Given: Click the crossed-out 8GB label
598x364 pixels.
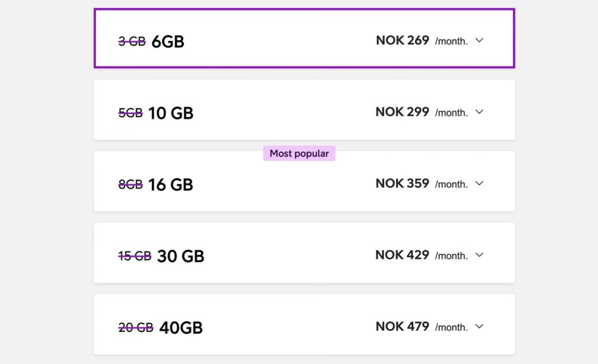Looking at the screenshot, I should [130, 184].
